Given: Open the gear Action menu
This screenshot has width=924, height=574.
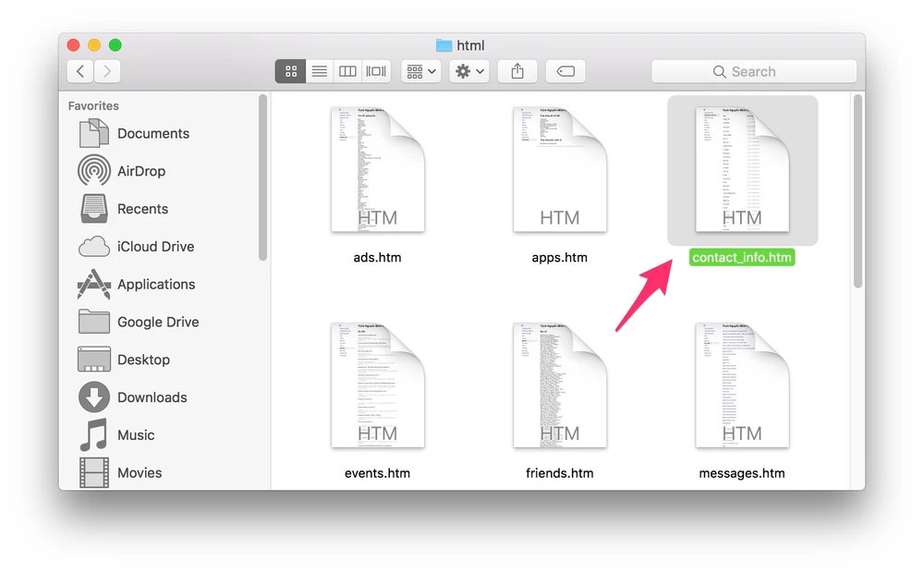Looking at the screenshot, I should (x=469, y=71).
